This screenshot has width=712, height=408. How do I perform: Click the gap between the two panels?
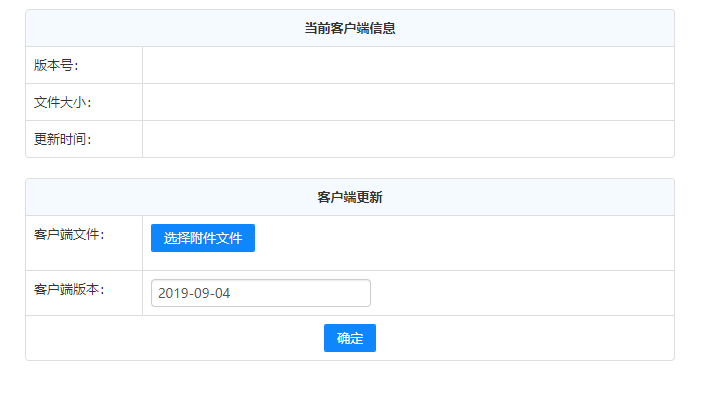(349, 168)
